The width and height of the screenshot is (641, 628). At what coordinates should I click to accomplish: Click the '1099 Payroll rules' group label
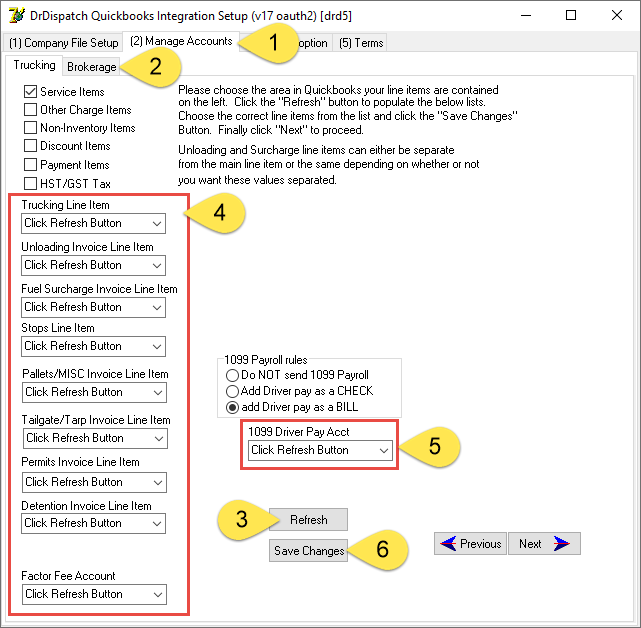[266, 360]
